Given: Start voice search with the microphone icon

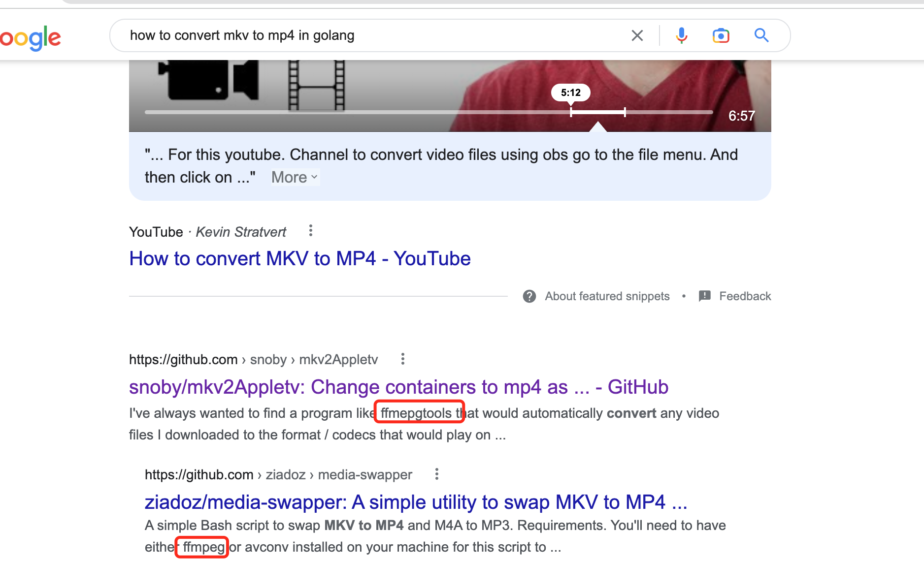Looking at the screenshot, I should coord(681,35).
